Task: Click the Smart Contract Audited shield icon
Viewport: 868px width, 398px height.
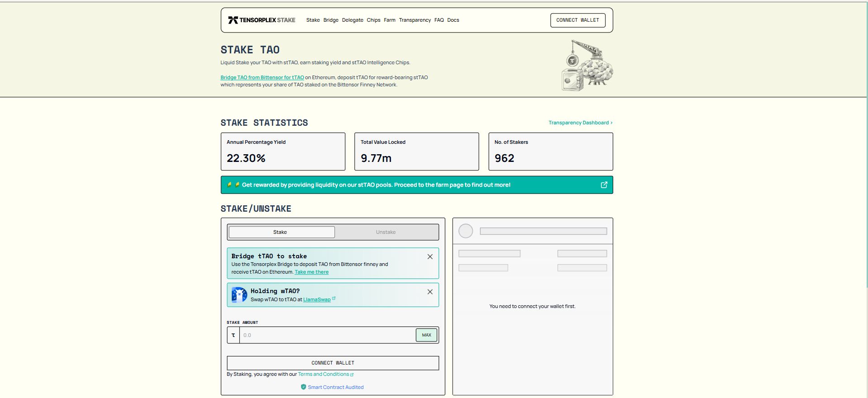Action: (303, 387)
